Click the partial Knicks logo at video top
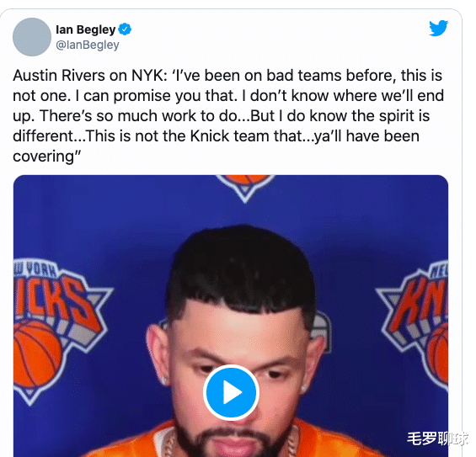 point(245,187)
